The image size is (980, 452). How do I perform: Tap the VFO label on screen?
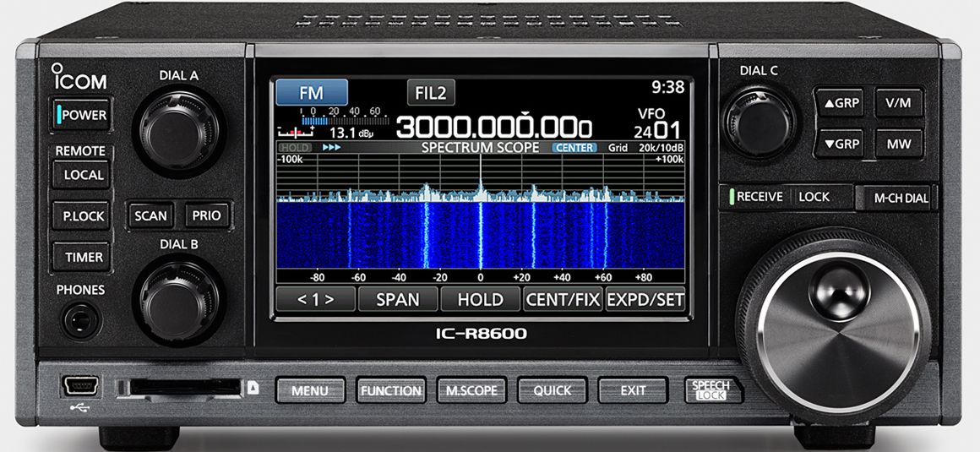(651, 114)
